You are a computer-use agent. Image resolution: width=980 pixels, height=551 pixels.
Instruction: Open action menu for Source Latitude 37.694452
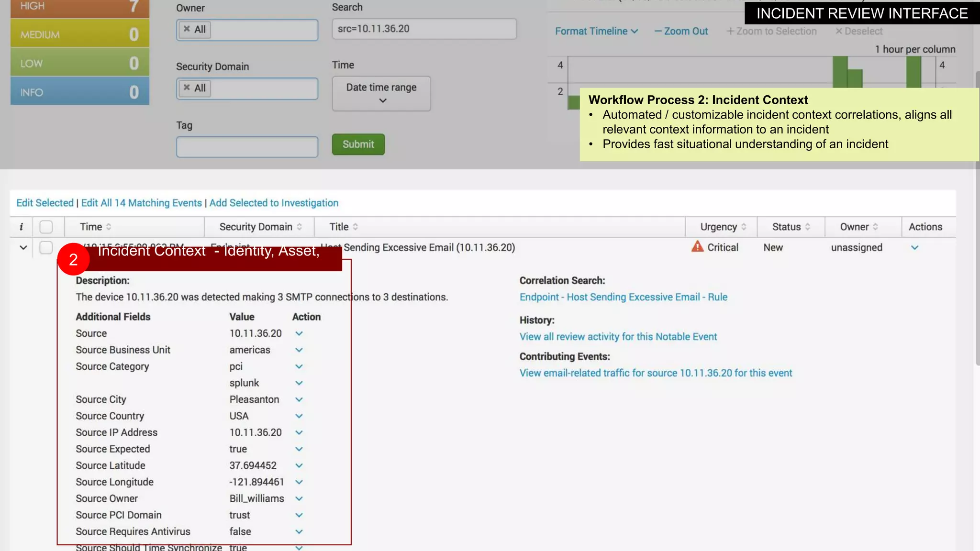tap(299, 465)
